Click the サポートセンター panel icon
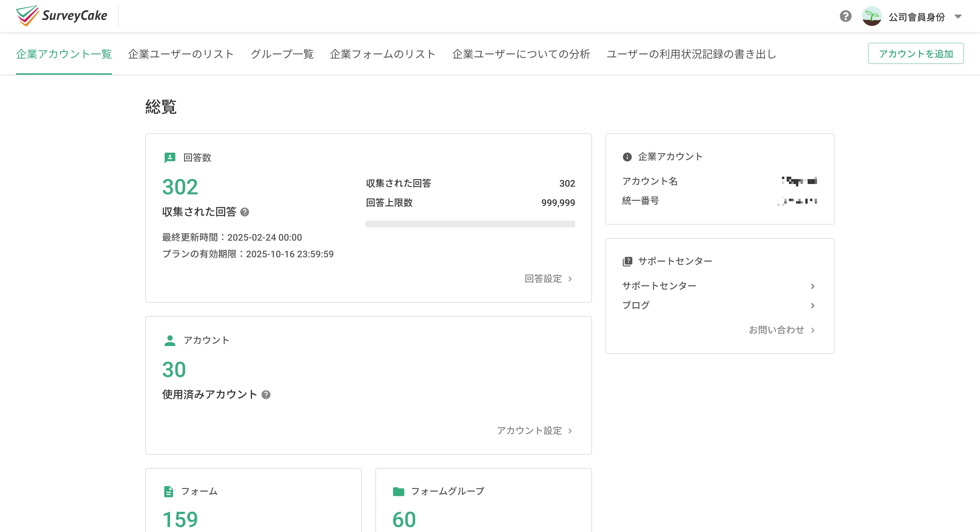Viewport: 980px width, 532px height. coord(627,261)
